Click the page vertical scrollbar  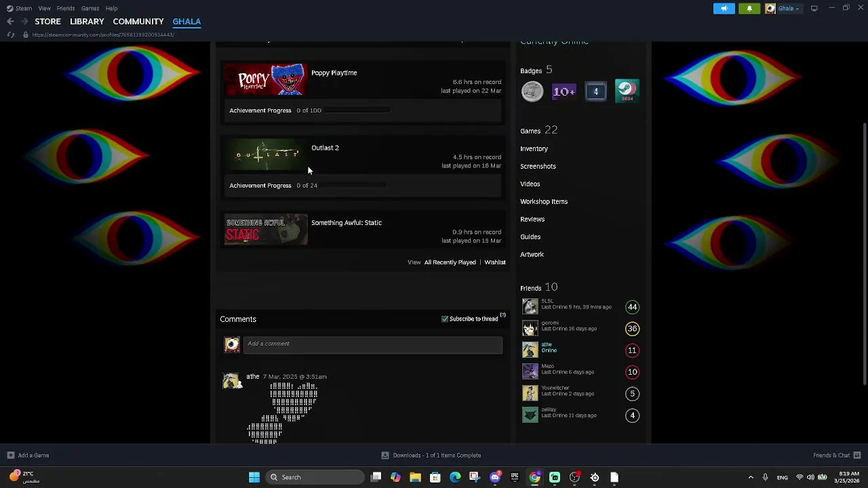tap(864, 254)
